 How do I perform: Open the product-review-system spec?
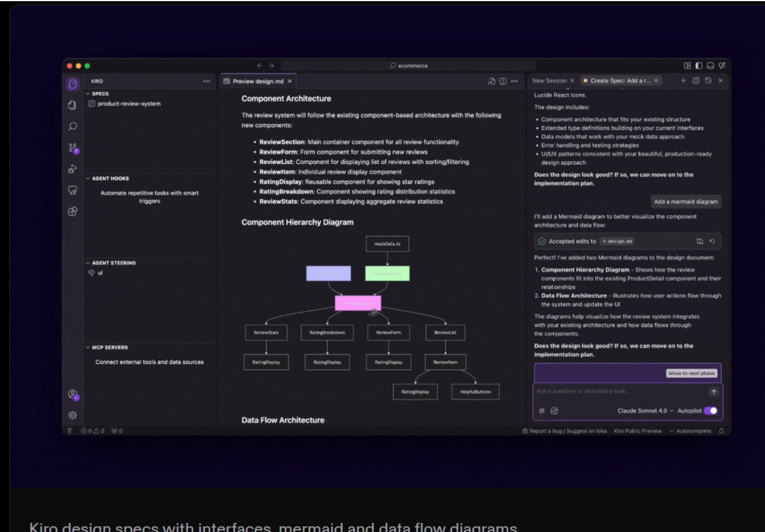coord(124,103)
